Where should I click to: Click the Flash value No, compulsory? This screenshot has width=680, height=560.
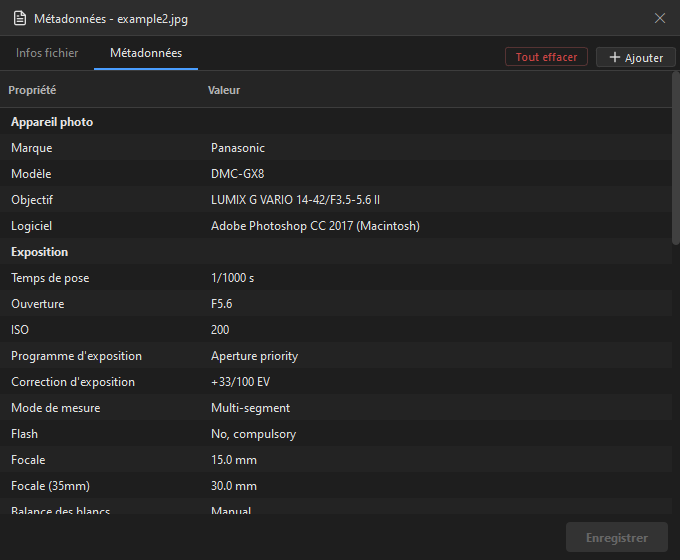click(253, 434)
